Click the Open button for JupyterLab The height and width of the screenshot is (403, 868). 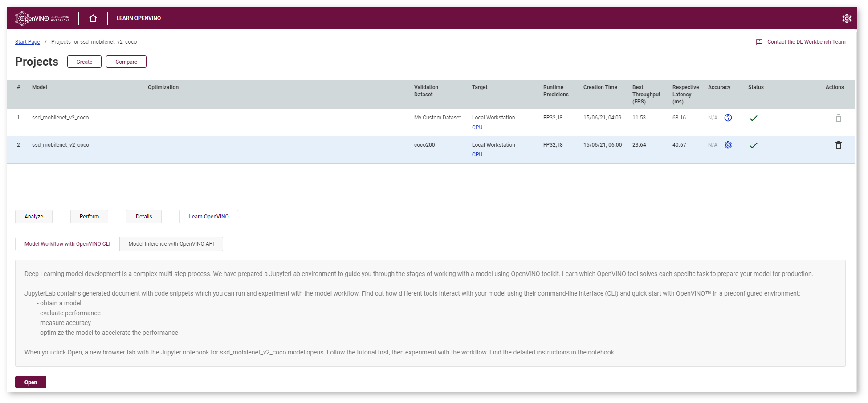pyautogui.click(x=31, y=382)
